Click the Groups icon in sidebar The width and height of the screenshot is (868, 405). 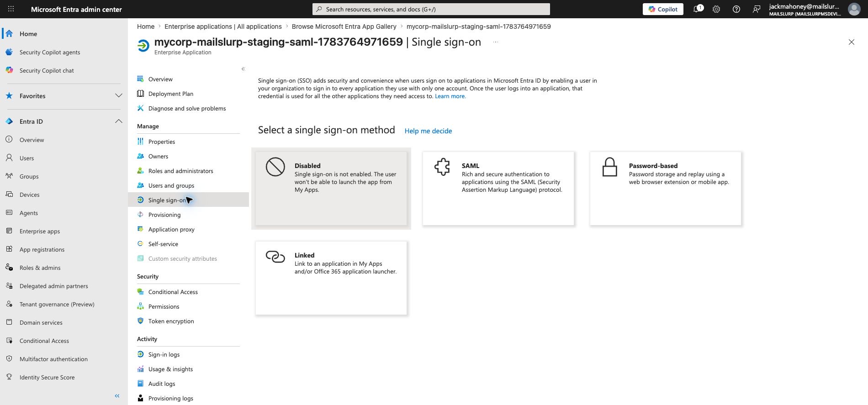[x=9, y=176]
